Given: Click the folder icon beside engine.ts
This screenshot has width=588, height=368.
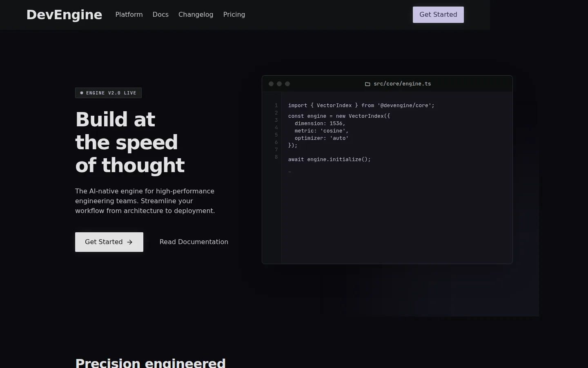Looking at the screenshot, I should tap(367, 84).
